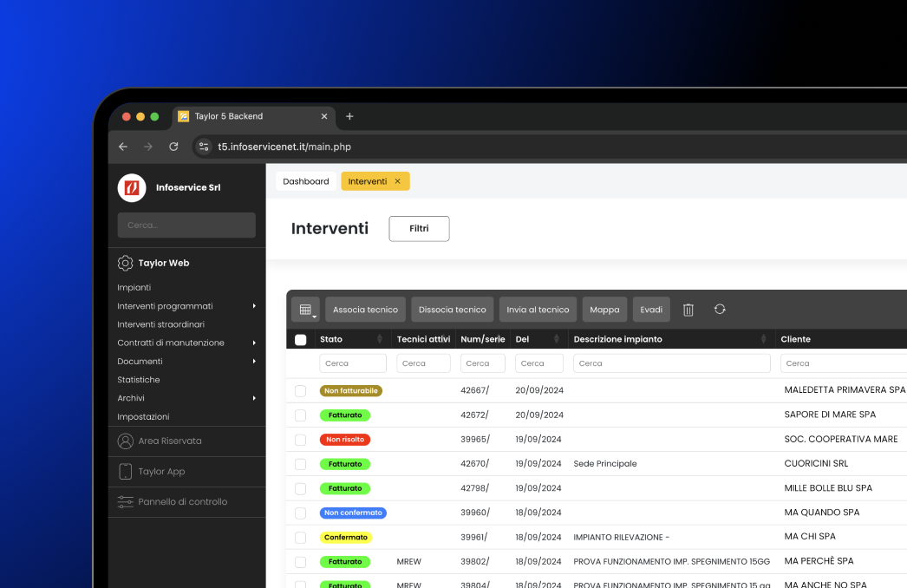The image size is (907, 588).
Task: Click the Stato column search field
Action: pyautogui.click(x=353, y=363)
